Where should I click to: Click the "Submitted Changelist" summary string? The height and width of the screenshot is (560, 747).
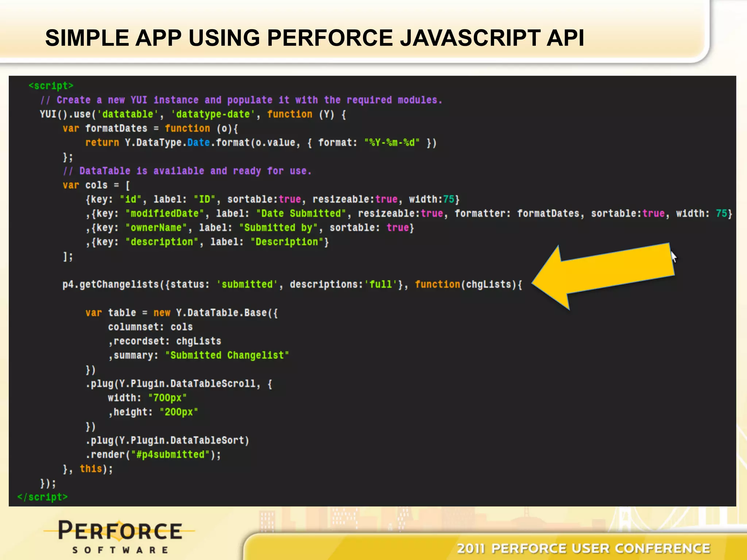[227, 355]
